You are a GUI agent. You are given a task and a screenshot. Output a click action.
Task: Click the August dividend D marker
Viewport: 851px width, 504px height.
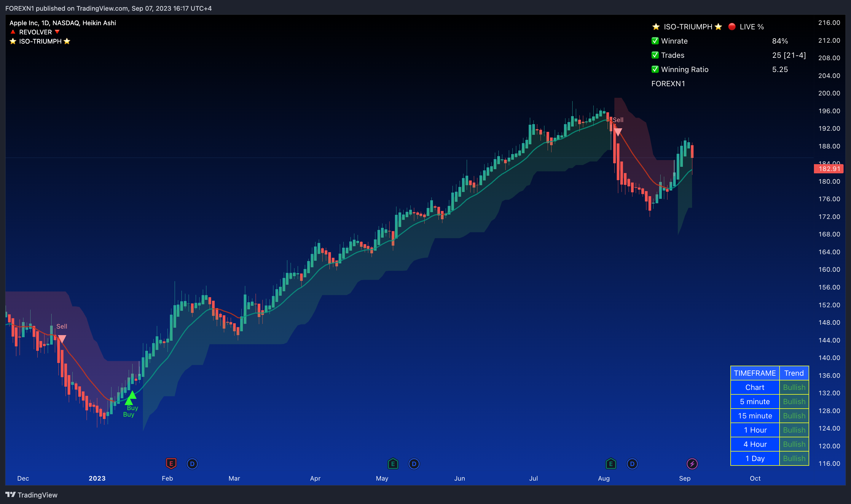coord(632,464)
